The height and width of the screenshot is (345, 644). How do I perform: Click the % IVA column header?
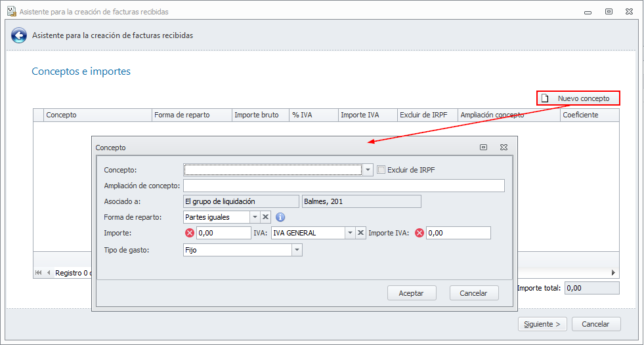(314, 115)
